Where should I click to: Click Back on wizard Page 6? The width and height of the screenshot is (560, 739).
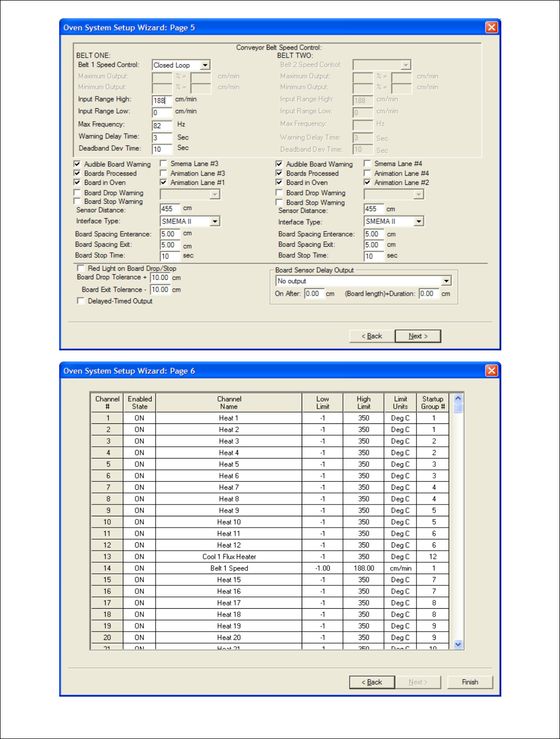coord(372,682)
